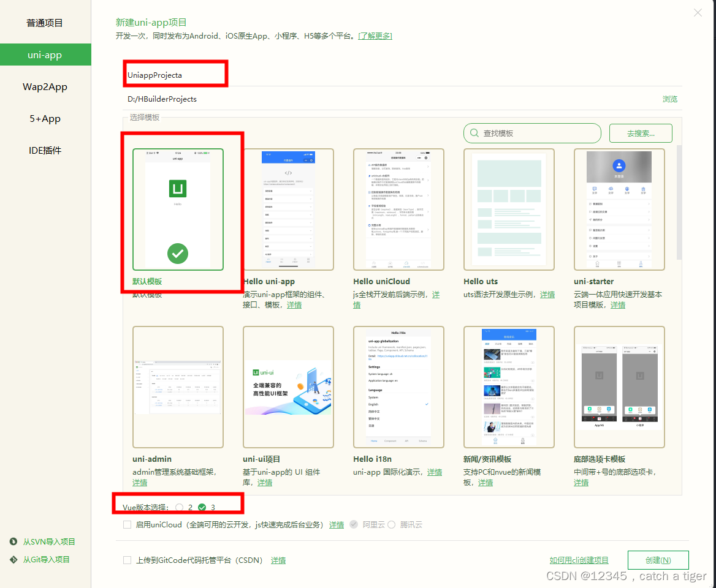Open 详情 link for Hello uni-app
The image size is (716, 588).
[x=294, y=305]
